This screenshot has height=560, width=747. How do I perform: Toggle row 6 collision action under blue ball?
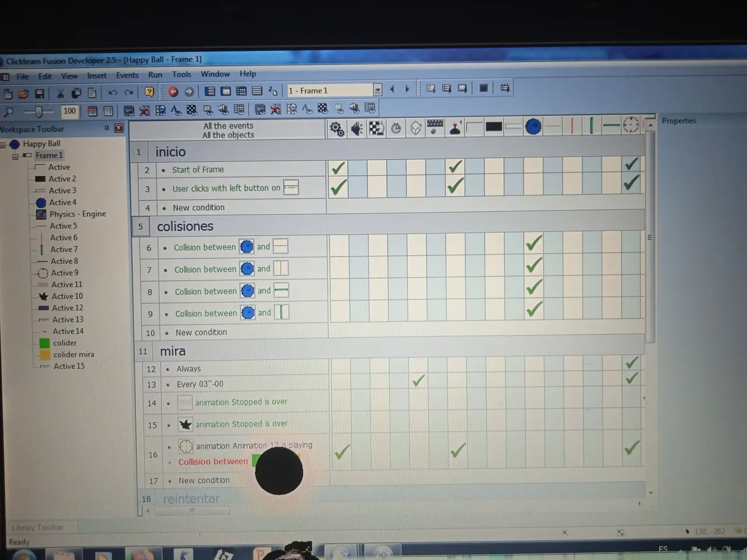[x=533, y=243]
